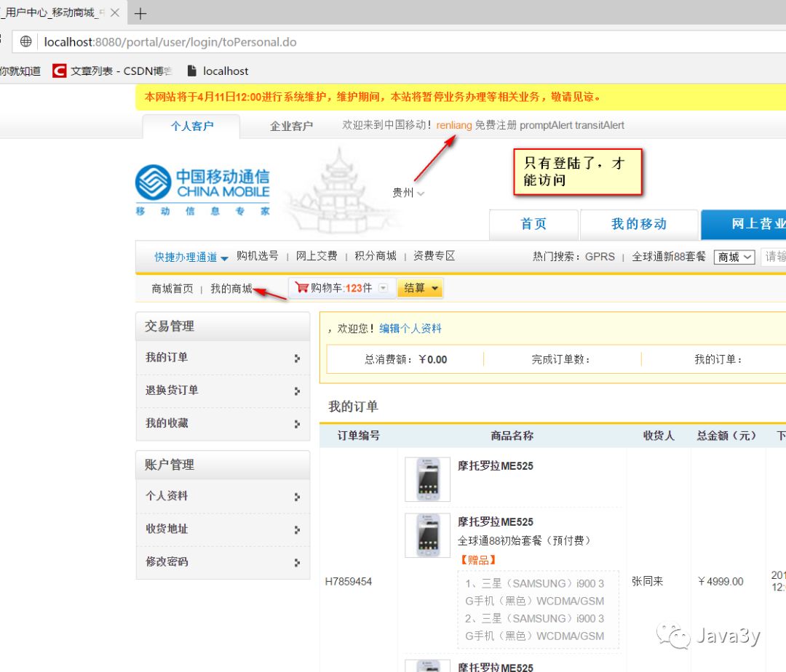Image resolution: width=786 pixels, height=672 pixels.
Task: Click the promptAlert link
Action: 546,125
